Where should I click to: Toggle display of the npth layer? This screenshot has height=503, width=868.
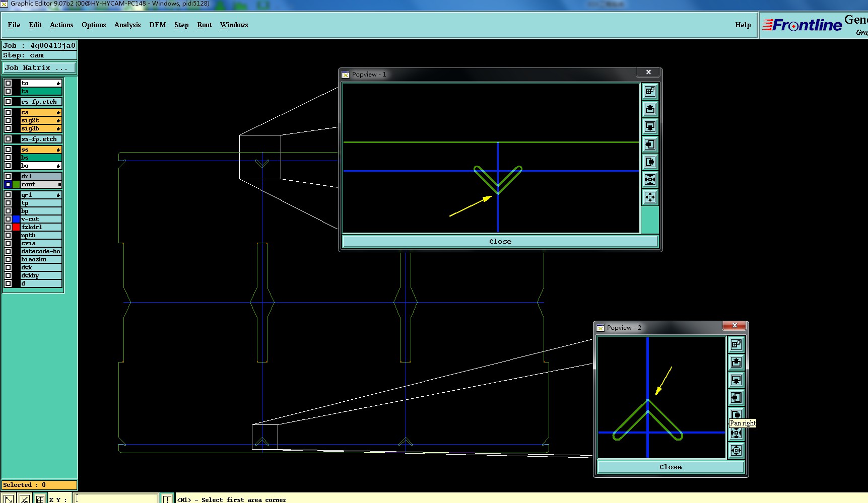[x=8, y=235]
